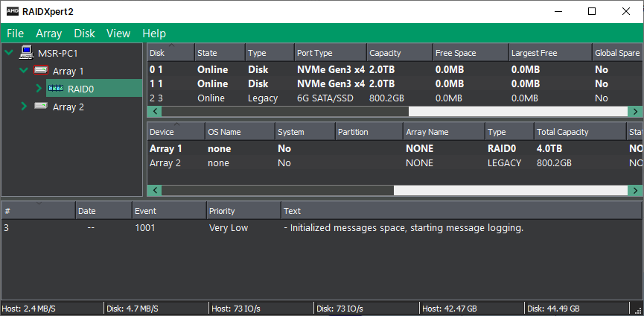Click the device table horizontal scrollbar thumb
Image resolution: width=644 pixels, height=316 pixels.
pyautogui.click(x=278, y=190)
